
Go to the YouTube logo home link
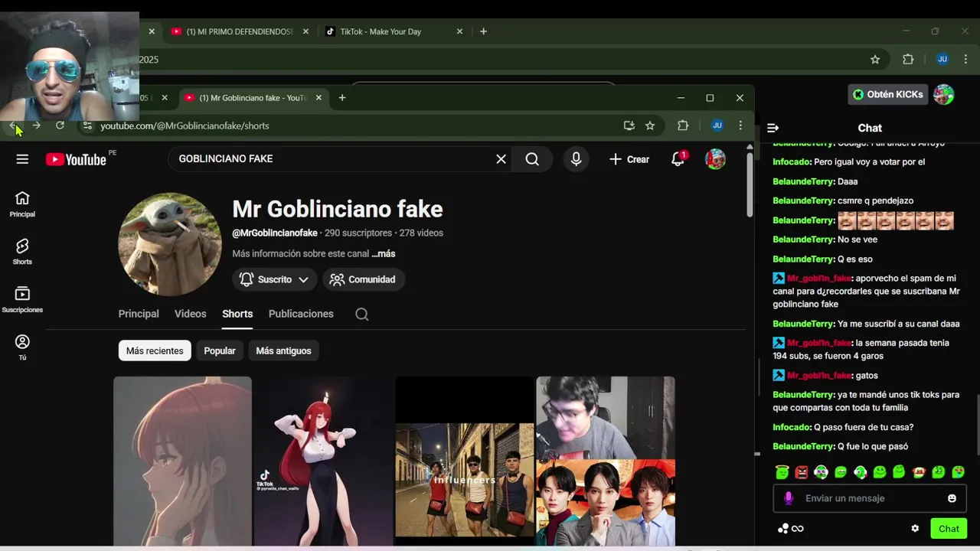(x=76, y=159)
